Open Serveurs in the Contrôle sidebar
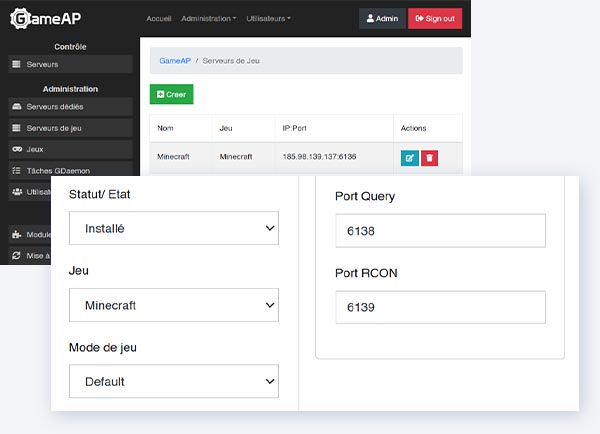 coord(70,64)
